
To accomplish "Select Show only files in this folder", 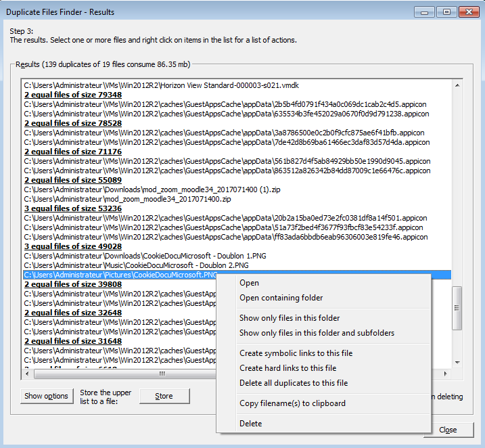I will tap(290, 318).
